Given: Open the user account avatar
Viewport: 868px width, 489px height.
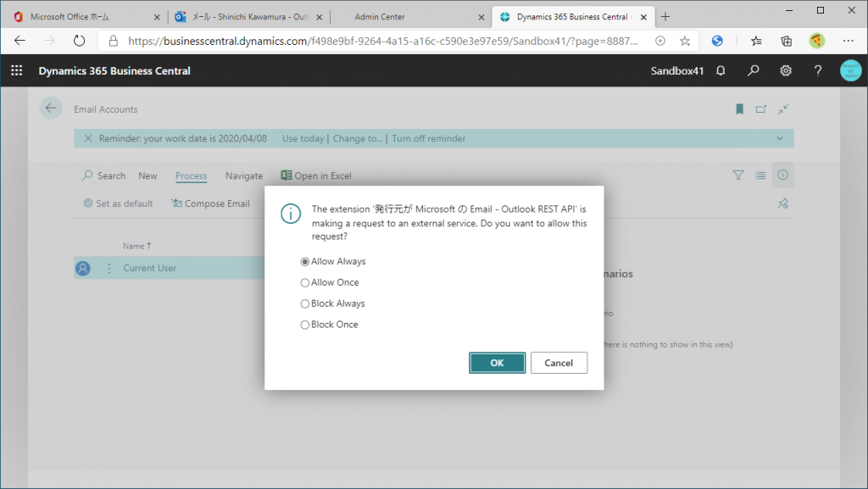Looking at the screenshot, I should point(850,70).
